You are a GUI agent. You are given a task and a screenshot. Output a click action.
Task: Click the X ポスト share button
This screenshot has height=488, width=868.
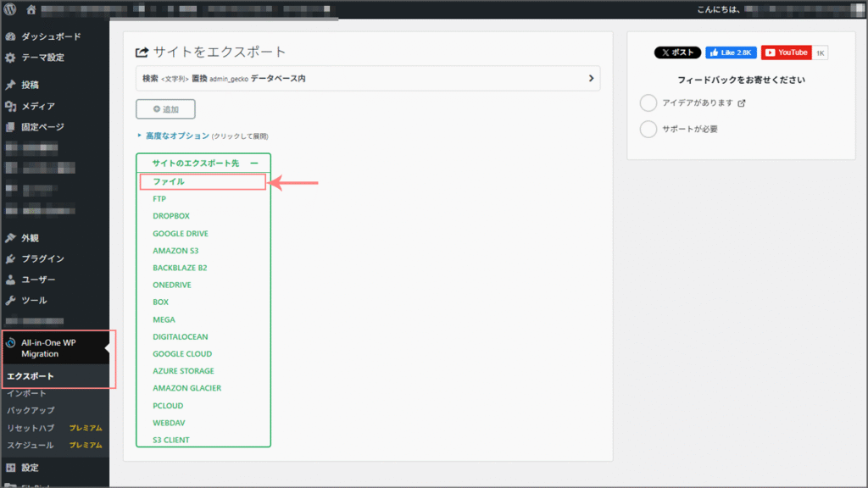coord(677,53)
